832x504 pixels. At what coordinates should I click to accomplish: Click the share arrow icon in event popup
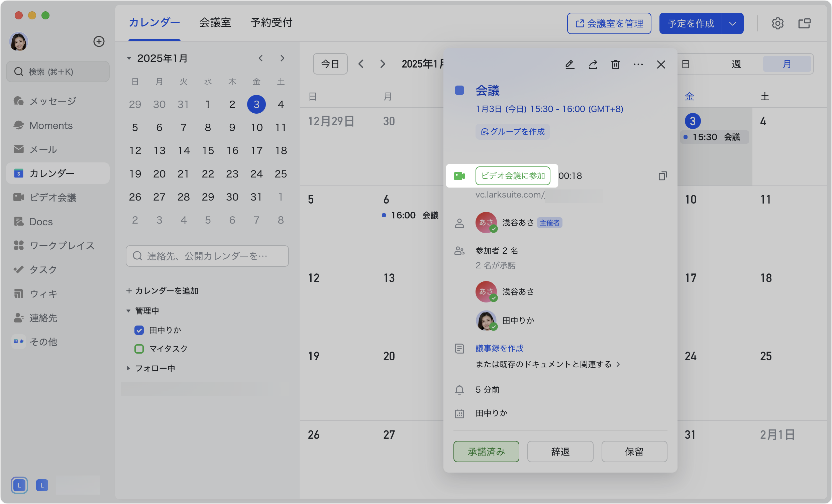[x=593, y=64]
